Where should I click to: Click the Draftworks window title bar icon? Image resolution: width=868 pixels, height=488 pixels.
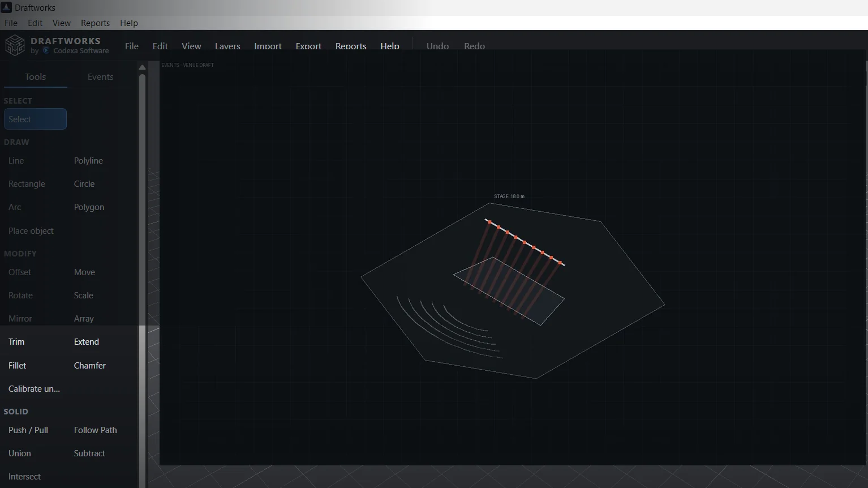(x=6, y=7)
